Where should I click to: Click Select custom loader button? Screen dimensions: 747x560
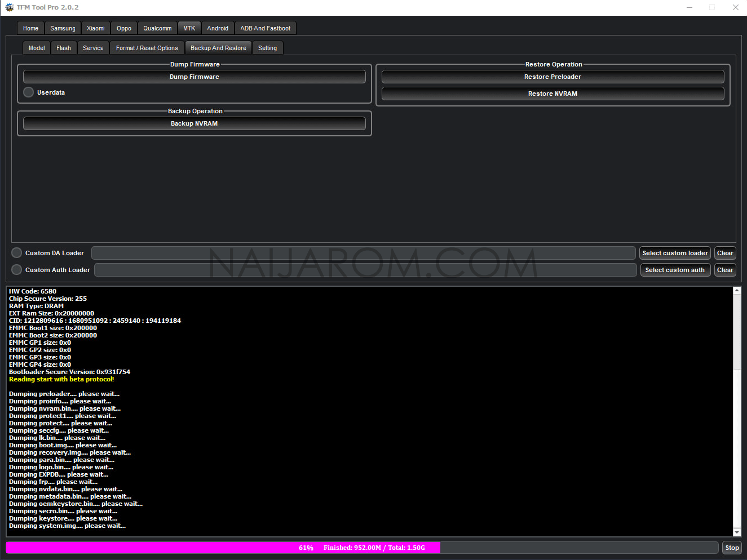(x=675, y=253)
